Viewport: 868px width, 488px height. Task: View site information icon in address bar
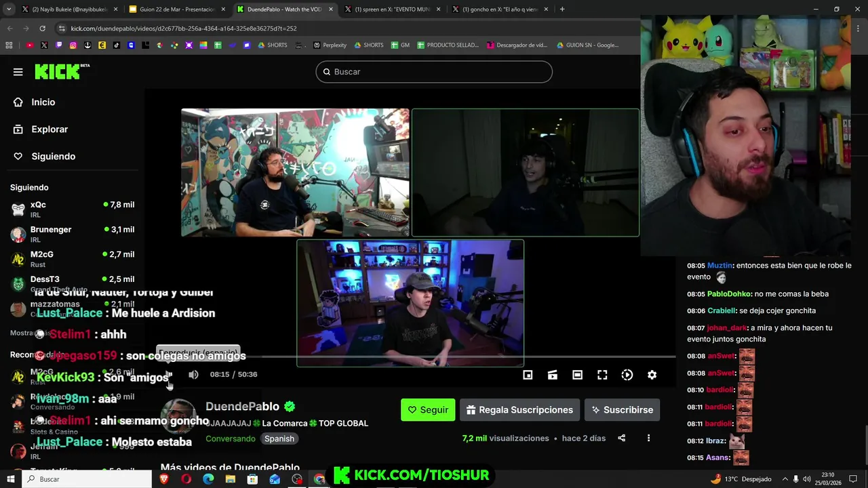[62, 28]
